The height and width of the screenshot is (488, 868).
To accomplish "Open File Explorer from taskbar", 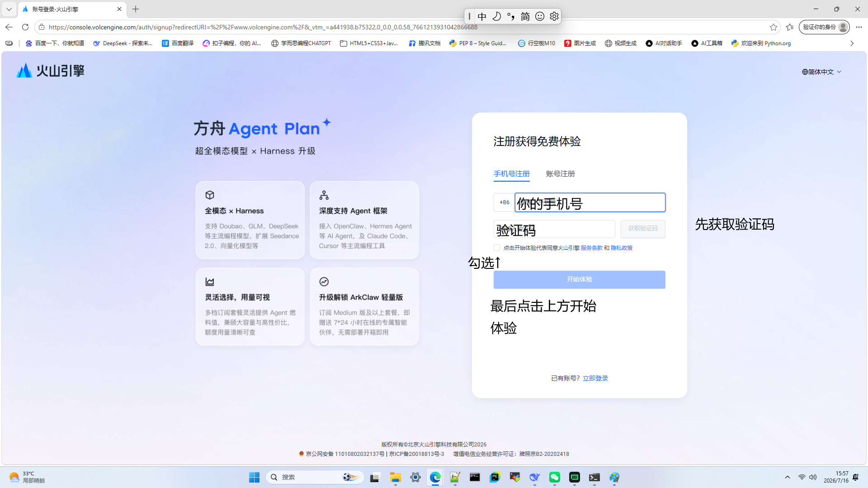I will click(x=396, y=477).
